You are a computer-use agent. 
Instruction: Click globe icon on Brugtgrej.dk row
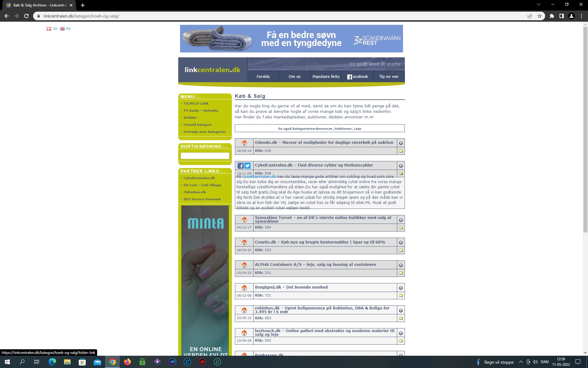(x=401, y=288)
